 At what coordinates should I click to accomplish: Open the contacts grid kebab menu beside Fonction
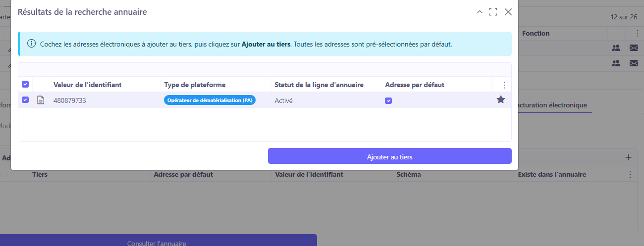(x=637, y=33)
